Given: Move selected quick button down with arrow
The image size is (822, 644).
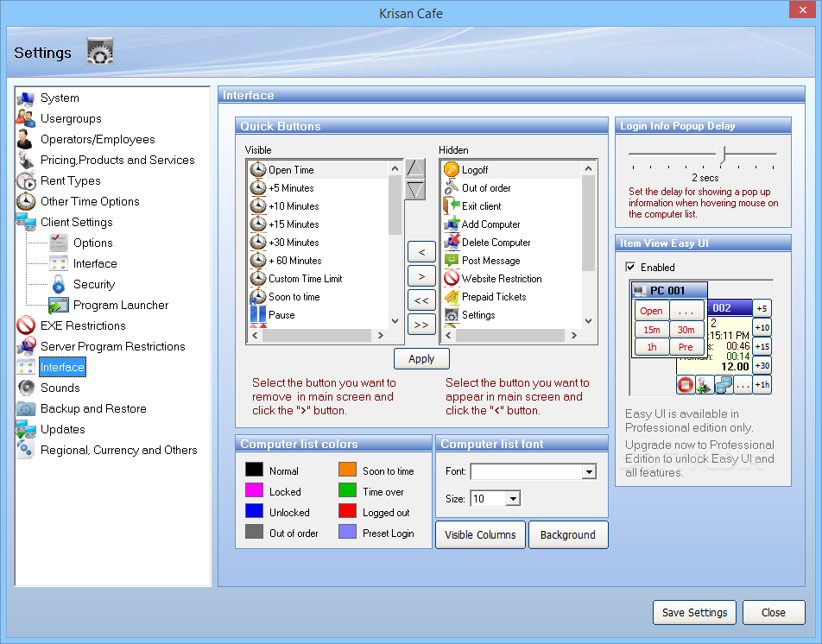Looking at the screenshot, I should point(415,190).
